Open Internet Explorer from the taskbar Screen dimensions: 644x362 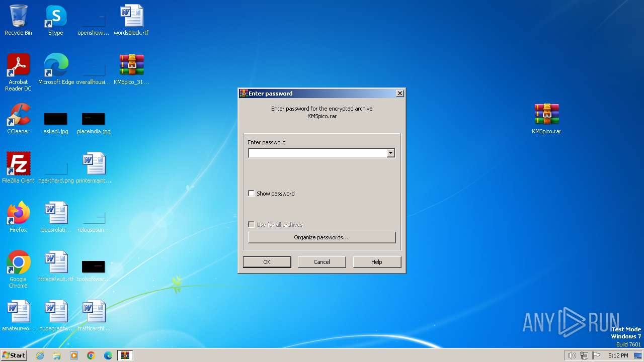tap(40, 355)
